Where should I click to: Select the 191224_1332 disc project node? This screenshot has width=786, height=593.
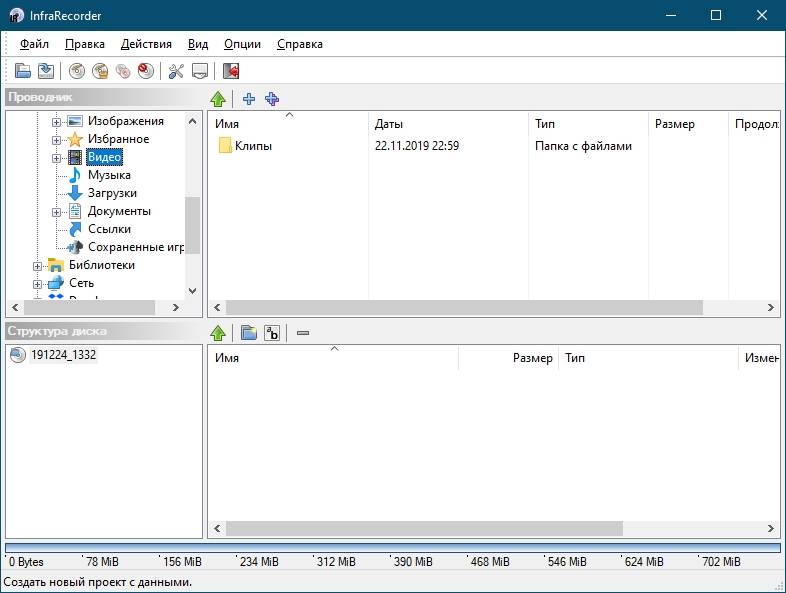(x=63, y=355)
